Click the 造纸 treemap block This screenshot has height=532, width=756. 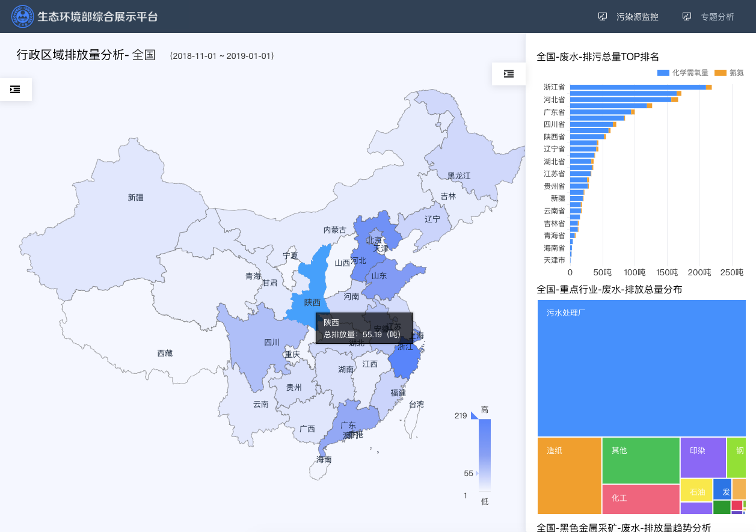point(569,476)
